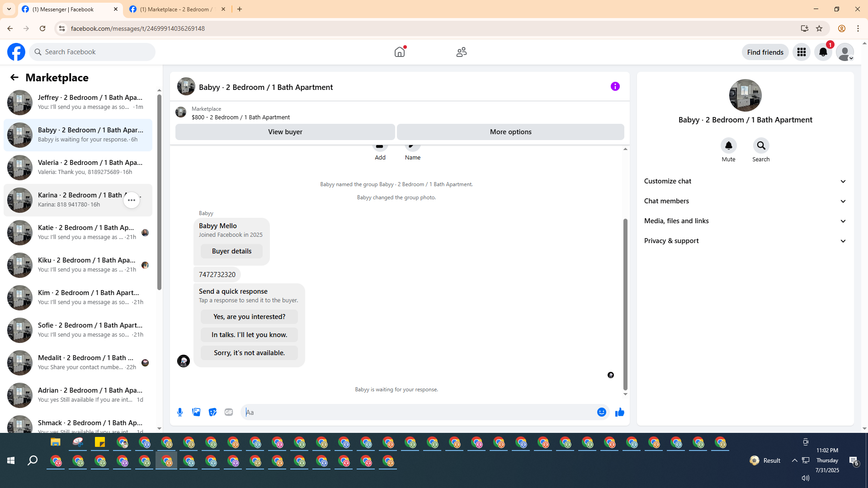Viewport: 868px width, 488px height.
Task: Open the GIF picker icon
Action: point(229,412)
